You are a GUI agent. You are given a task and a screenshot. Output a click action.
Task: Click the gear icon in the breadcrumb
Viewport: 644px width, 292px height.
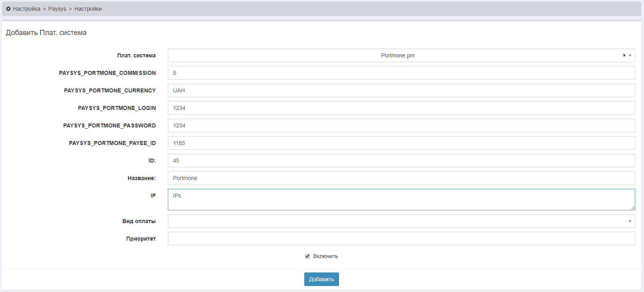pos(8,9)
